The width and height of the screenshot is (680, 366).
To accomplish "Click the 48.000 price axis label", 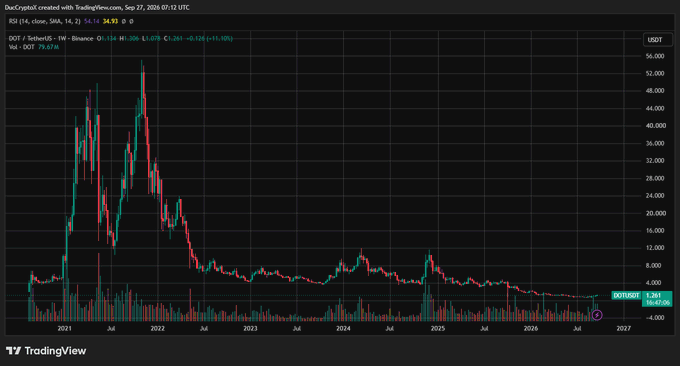I will point(655,91).
